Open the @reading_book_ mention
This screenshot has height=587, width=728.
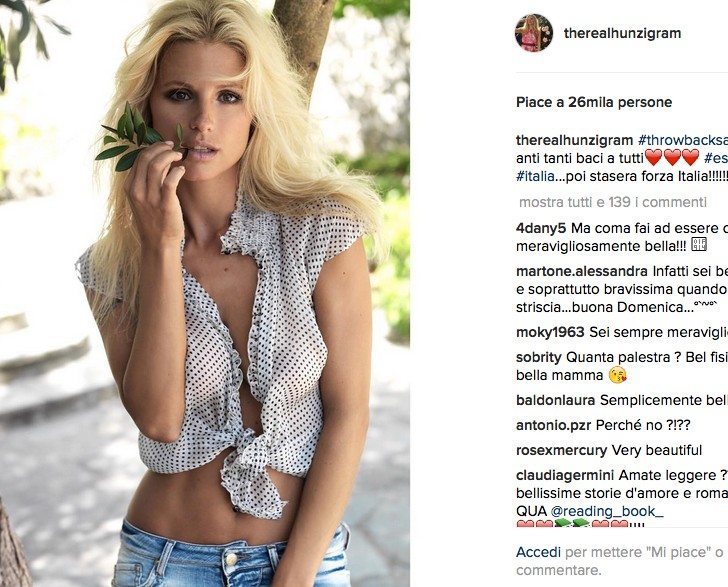(x=607, y=511)
